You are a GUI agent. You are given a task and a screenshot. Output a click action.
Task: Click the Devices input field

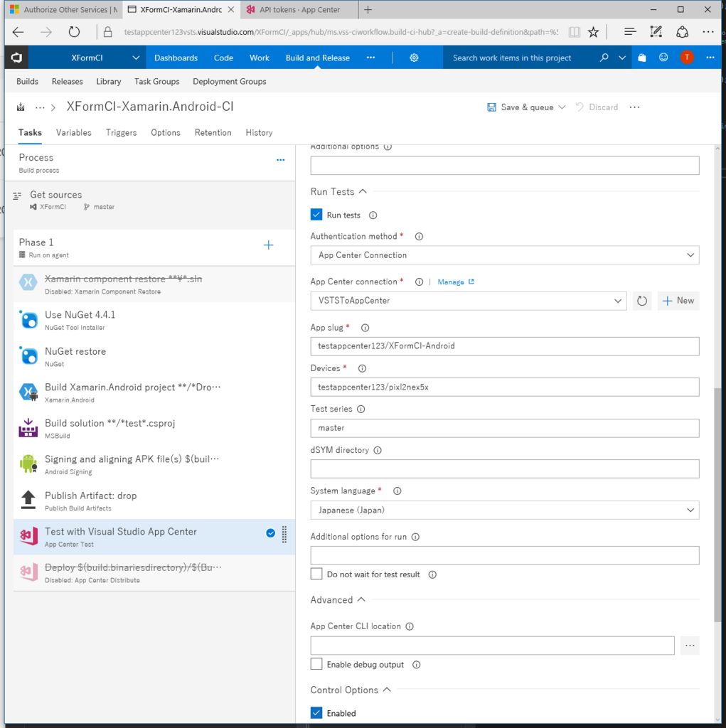(x=504, y=387)
